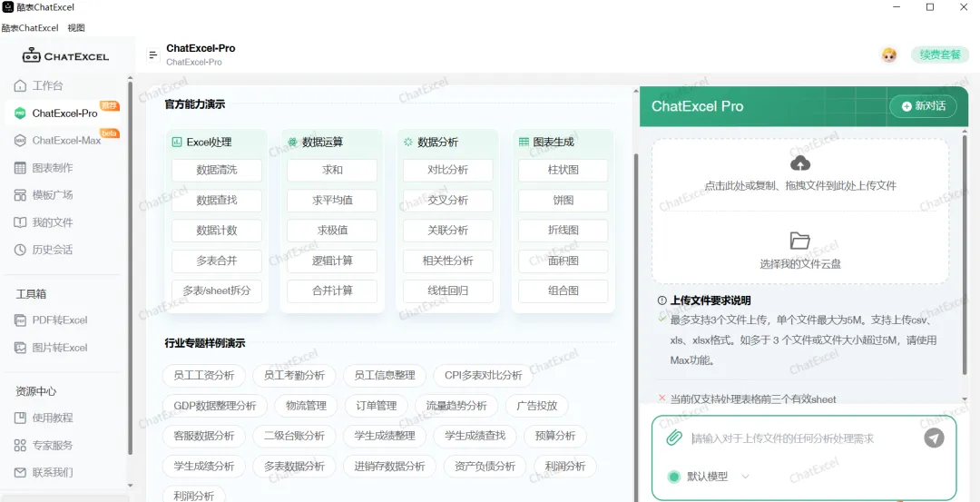Click the 逻辑计算 button
The height and width of the screenshot is (502, 980).
[x=332, y=261]
